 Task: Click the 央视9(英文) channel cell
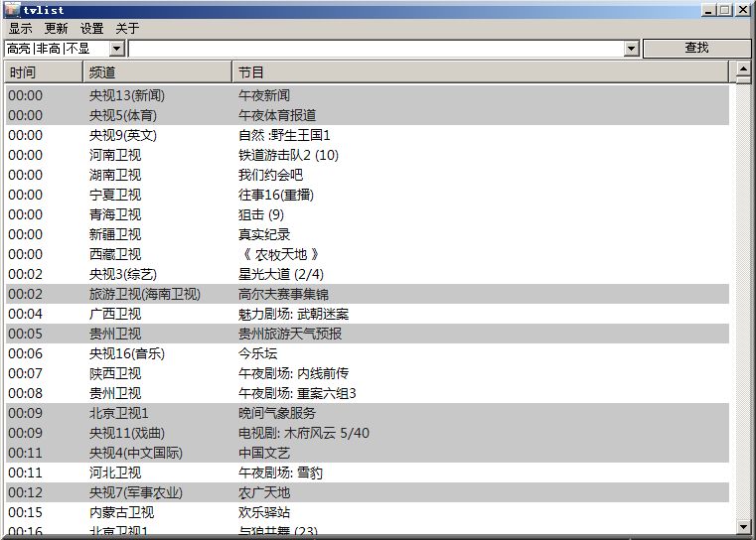point(123,135)
